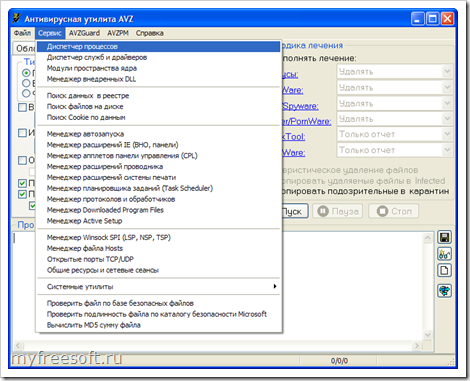Select the second radio button in the Ти group
The width and height of the screenshot is (470, 381).
(26, 83)
